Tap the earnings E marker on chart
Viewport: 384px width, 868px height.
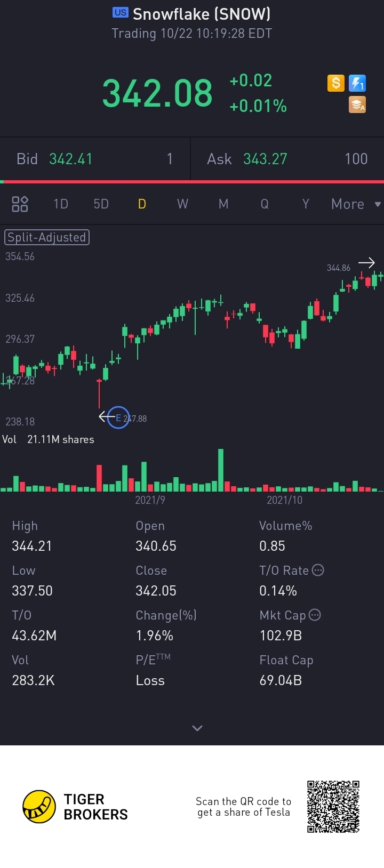pyautogui.click(x=118, y=417)
